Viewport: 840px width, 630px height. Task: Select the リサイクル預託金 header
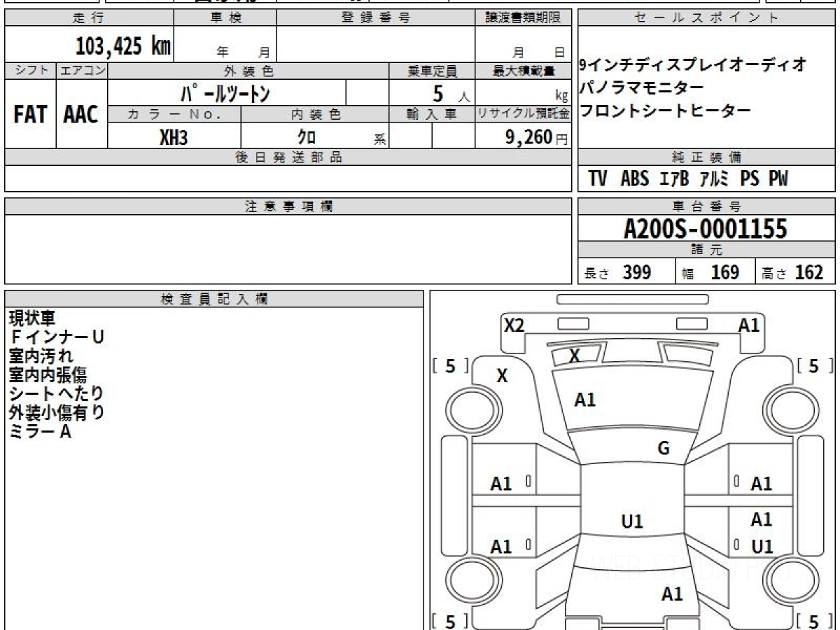point(524,114)
